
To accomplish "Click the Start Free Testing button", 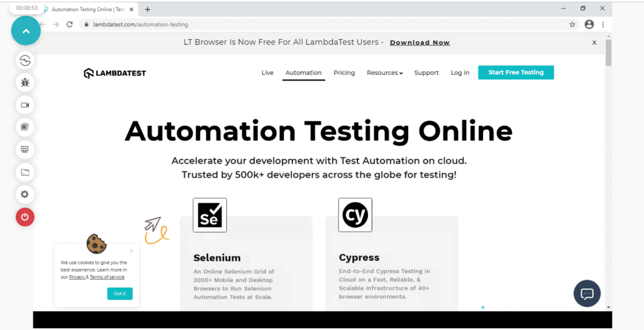I will (x=516, y=72).
